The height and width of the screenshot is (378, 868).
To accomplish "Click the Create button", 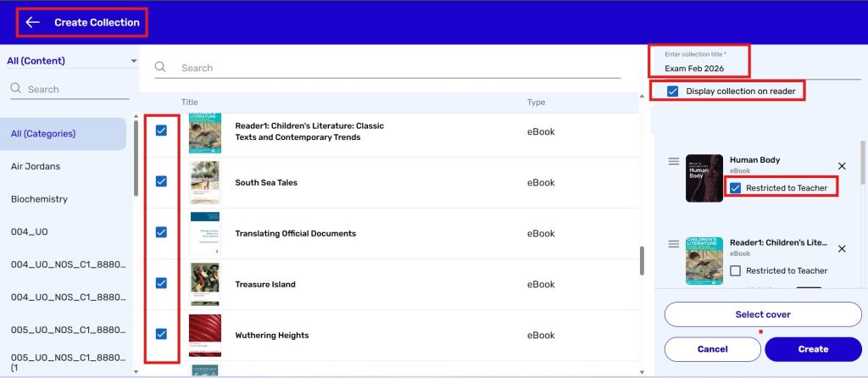I will [812, 349].
